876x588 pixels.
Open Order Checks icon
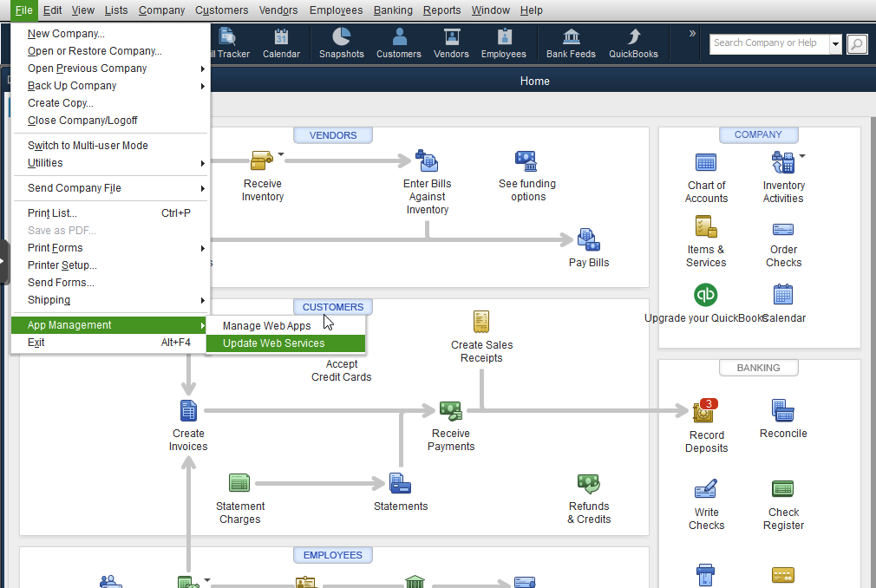782,229
